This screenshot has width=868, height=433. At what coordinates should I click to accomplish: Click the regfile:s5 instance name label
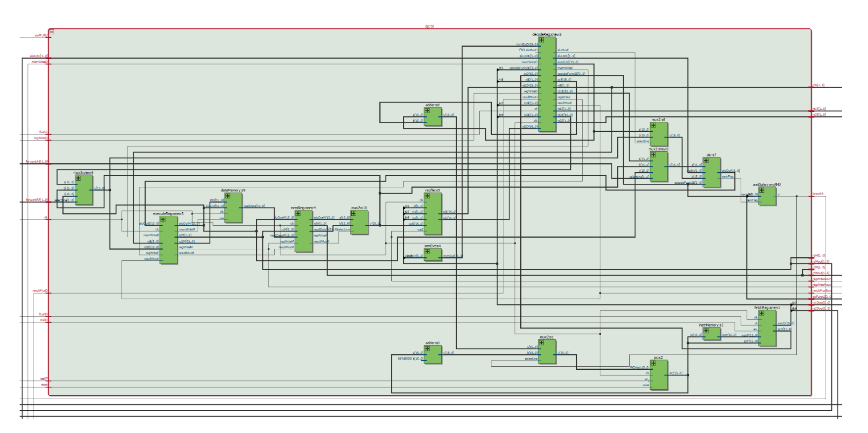coord(432,190)
